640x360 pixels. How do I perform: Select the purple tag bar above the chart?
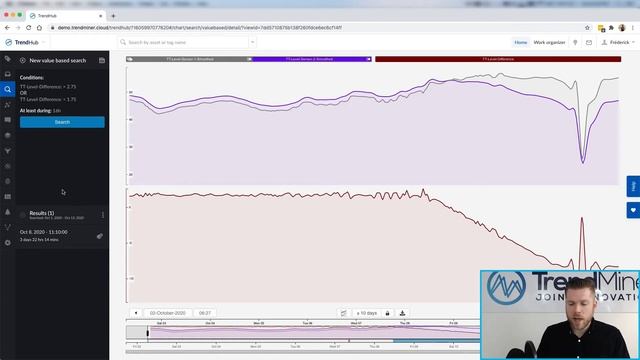(312, 59)
